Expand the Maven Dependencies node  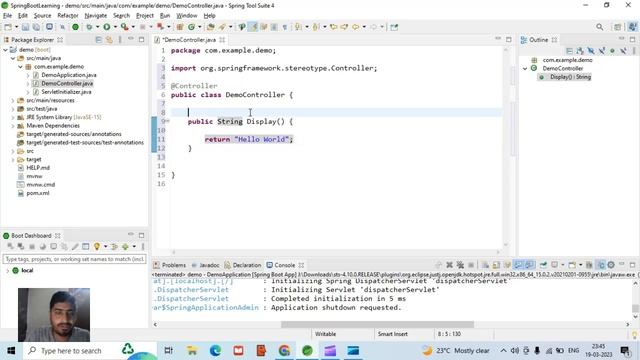pyautogui.click(x=13, y=126)
